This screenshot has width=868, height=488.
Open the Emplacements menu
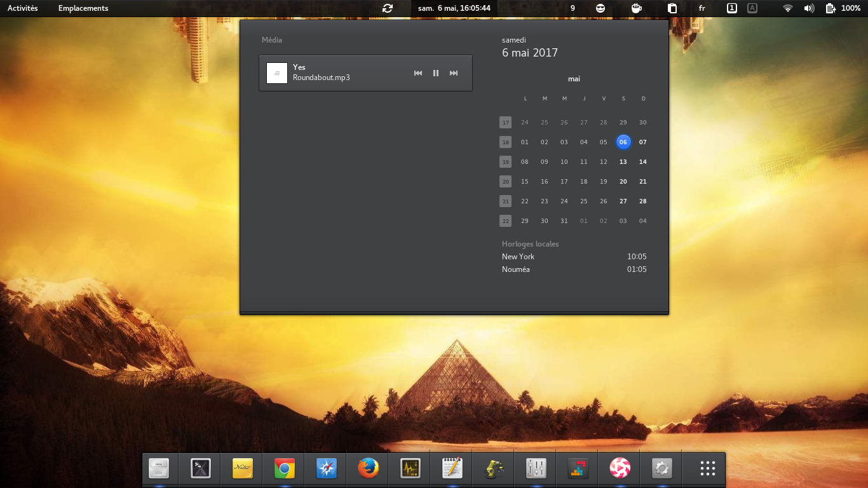point(83,8)
